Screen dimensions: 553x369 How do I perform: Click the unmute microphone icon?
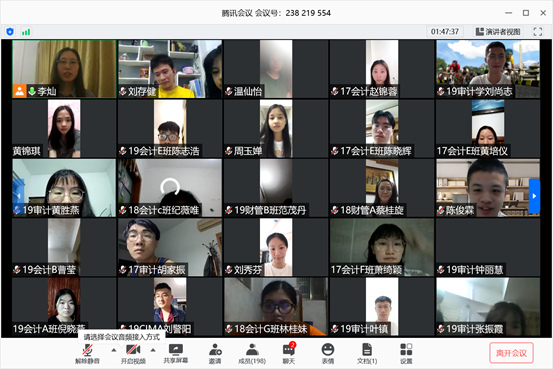(87, 350)
